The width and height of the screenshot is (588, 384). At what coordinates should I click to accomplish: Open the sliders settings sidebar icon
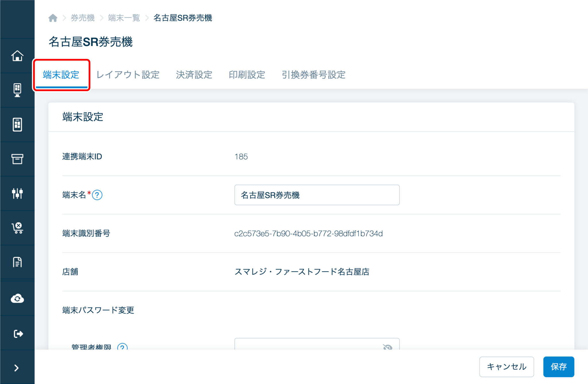[17, 193]
